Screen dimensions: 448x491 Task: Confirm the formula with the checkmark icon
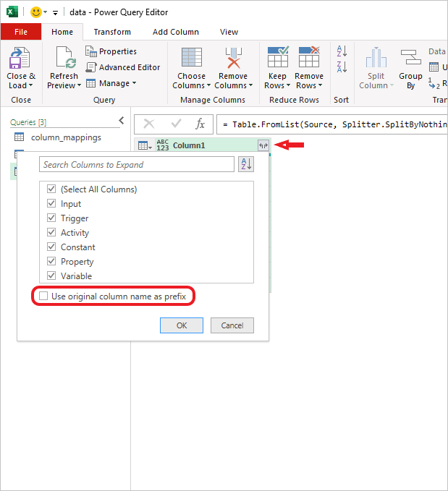coord(176,124)
